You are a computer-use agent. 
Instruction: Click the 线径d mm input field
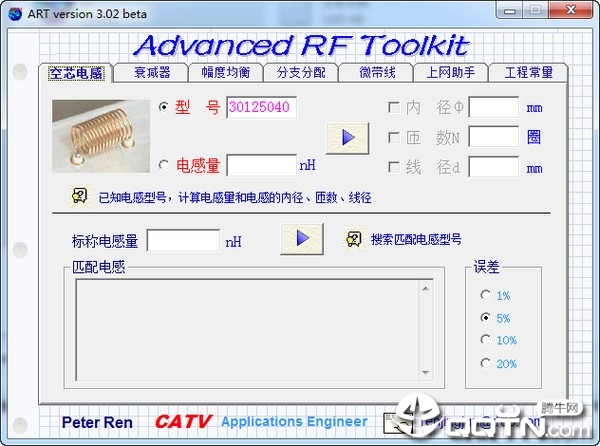[494, 167]
